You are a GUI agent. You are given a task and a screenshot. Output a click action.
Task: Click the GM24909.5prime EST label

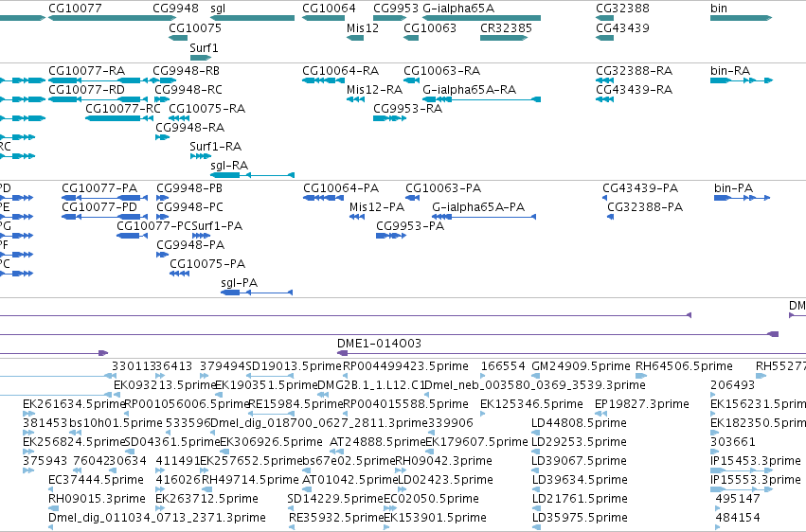click(581, 366)
